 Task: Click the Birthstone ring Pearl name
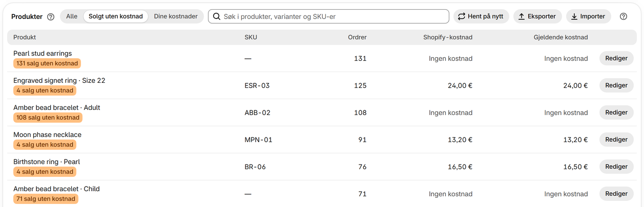[47, 162]
